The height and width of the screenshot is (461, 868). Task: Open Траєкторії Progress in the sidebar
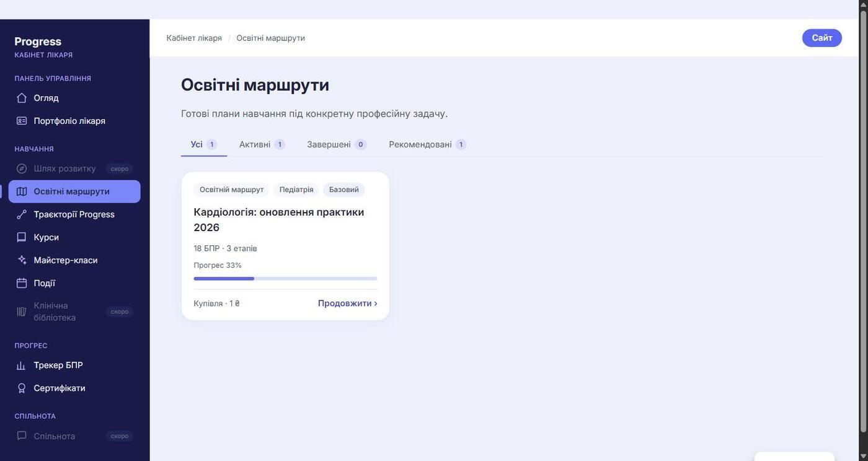pyautogui.click(x=74, y=214)
